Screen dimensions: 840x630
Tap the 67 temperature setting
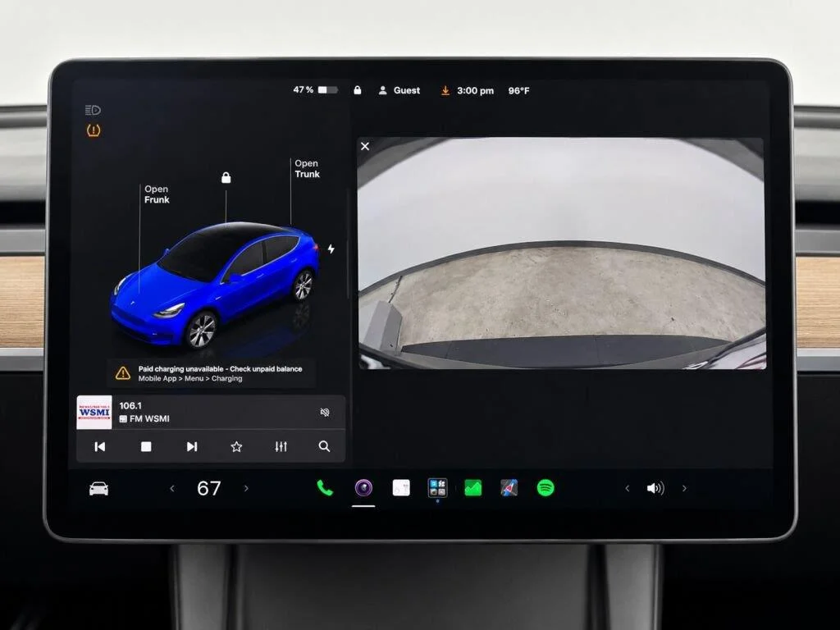[209, 489]
